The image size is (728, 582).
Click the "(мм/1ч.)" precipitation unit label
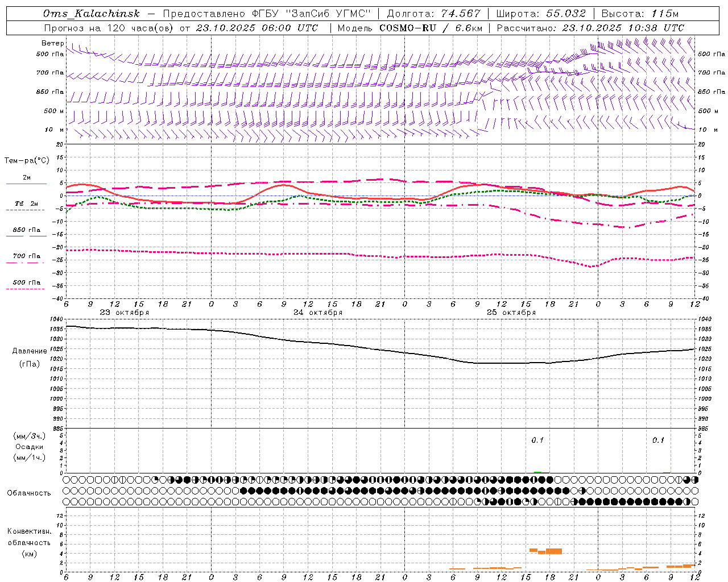pos(29,458)
